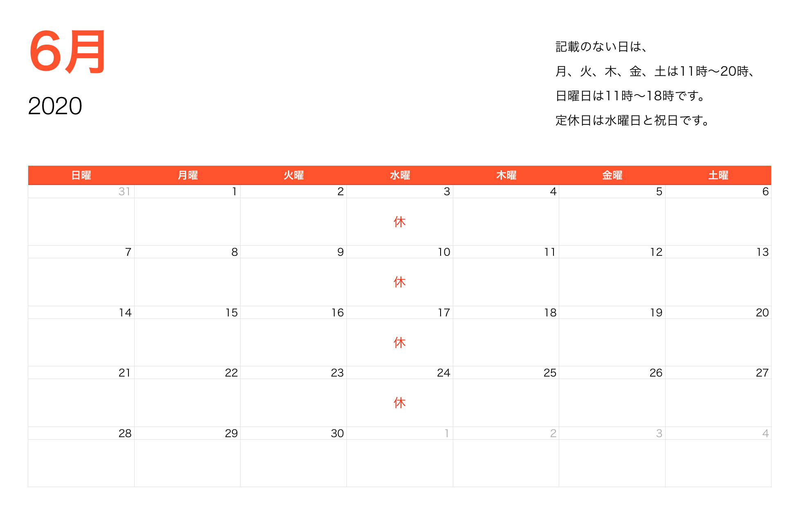The image size is (812, 517).
Task: Select the 2020 year label
Action: 55,106
